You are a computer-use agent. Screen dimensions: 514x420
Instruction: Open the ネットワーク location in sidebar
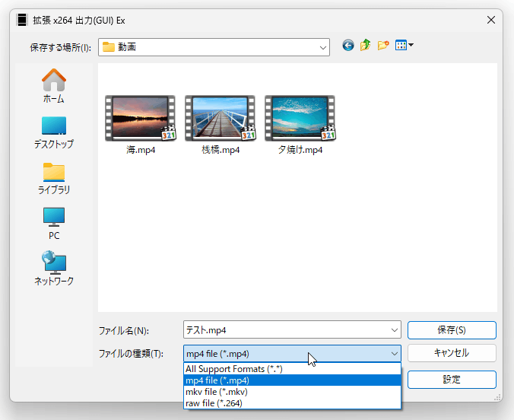coord(54,269)
